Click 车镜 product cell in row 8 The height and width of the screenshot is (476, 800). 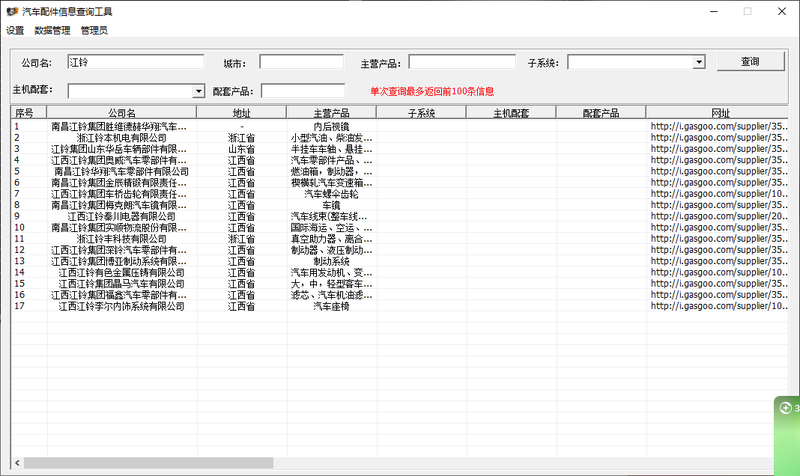331,205
